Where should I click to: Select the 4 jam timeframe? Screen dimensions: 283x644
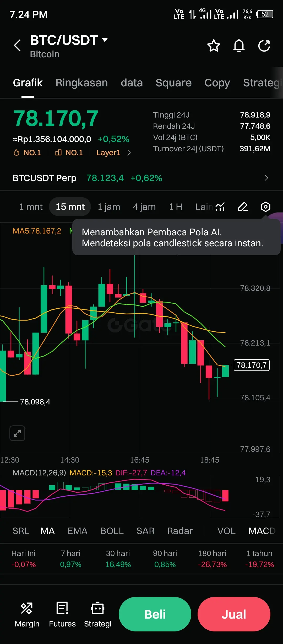144,207
